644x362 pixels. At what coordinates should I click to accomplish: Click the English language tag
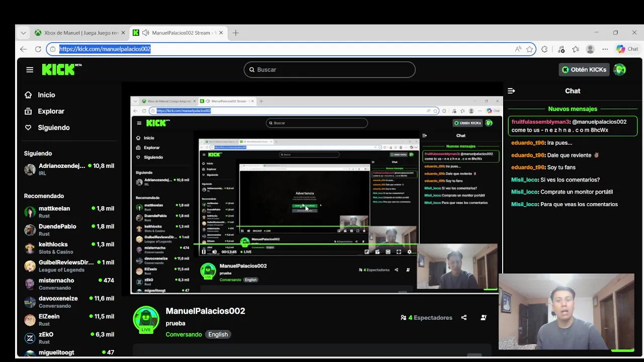click(218, 334)
